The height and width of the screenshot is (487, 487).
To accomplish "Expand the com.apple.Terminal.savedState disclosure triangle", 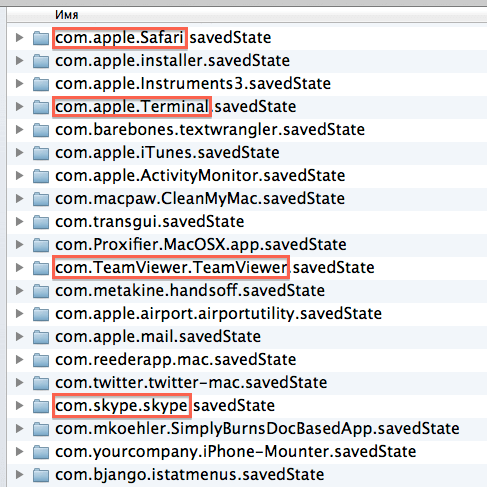I will 19,106.
